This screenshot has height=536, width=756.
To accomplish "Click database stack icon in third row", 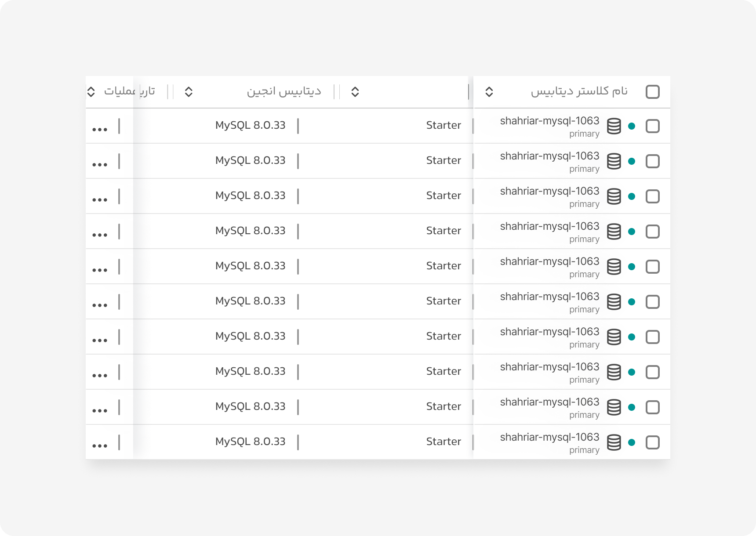I will click(614, 196).
